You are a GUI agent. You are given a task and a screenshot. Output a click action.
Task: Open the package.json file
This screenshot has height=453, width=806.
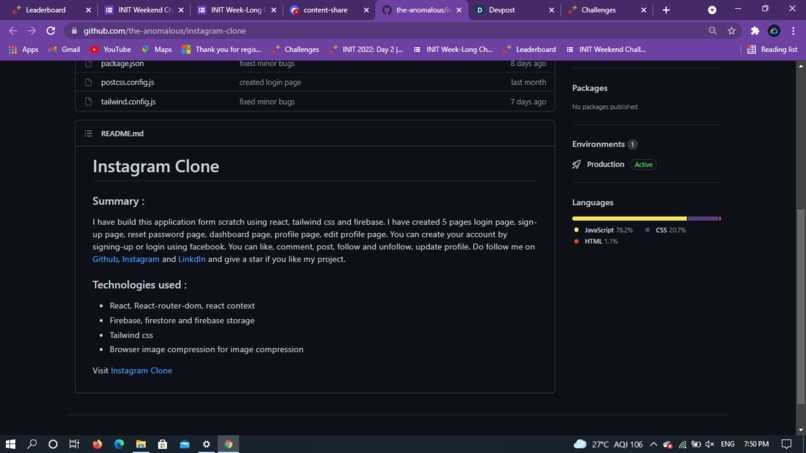point(122,64)
